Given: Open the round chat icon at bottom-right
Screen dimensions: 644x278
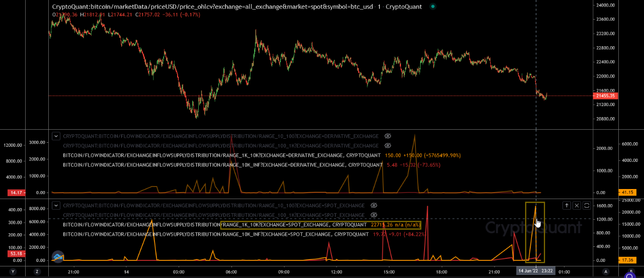Looking at the screenshot, I should [629, 275].
